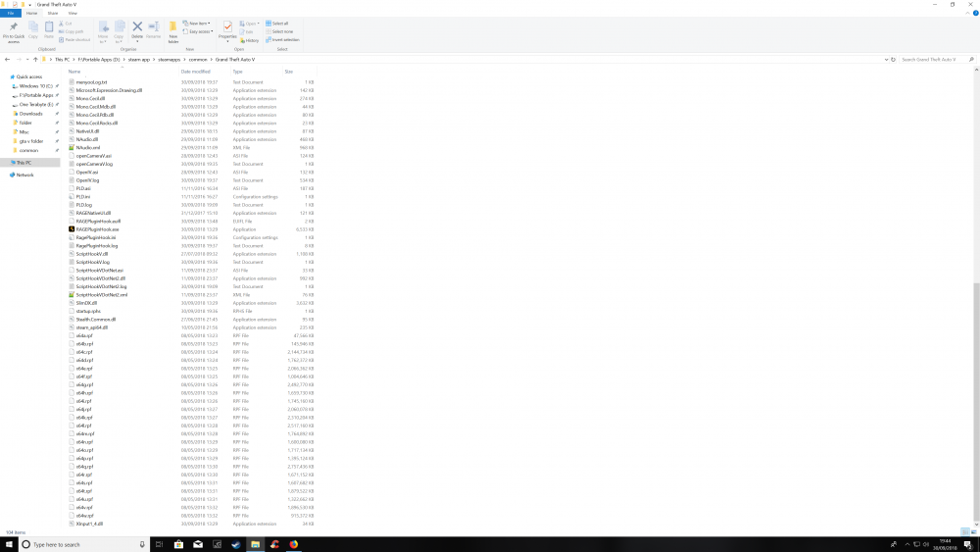Select the OpenIV.asi file

[x=87, y=172]
